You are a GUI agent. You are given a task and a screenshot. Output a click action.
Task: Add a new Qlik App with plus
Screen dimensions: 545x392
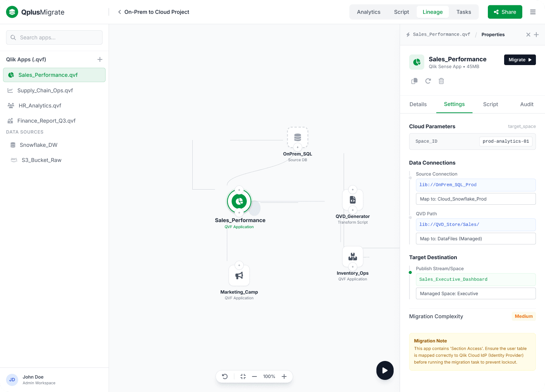click(100, 59)
